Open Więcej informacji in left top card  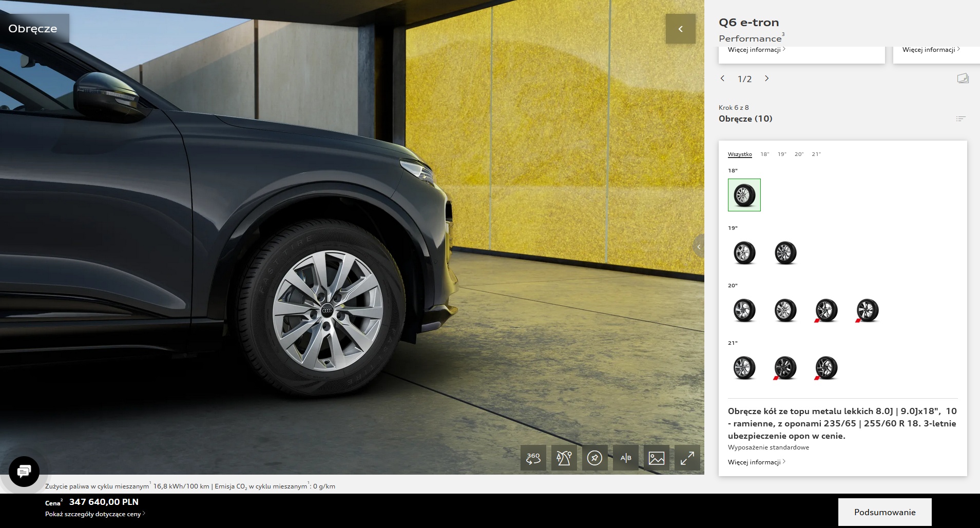coord(757,50)
